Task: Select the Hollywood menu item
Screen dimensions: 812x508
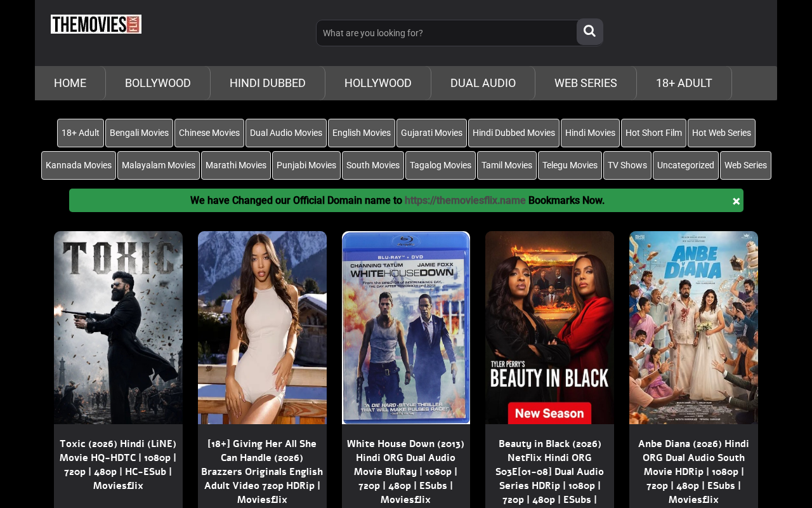Action: click(378, 83)
